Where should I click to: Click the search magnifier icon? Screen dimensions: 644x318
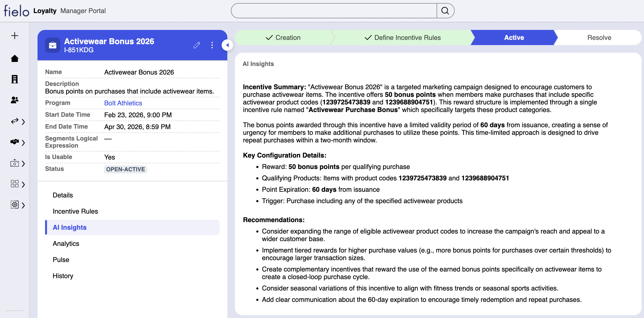[445, 10]
